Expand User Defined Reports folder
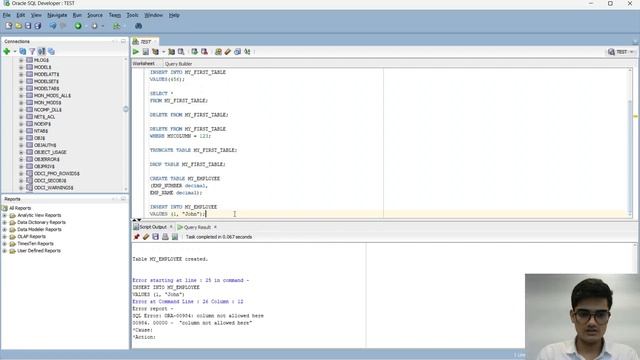This screenshot has height=360, width=640. pyautogui.click(x=4, y=251)
